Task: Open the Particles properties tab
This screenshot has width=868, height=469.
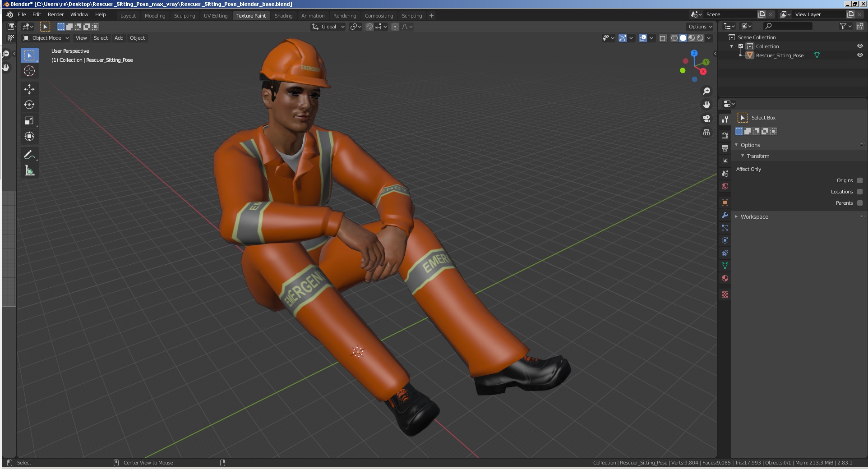Action: tap(725, 228)
